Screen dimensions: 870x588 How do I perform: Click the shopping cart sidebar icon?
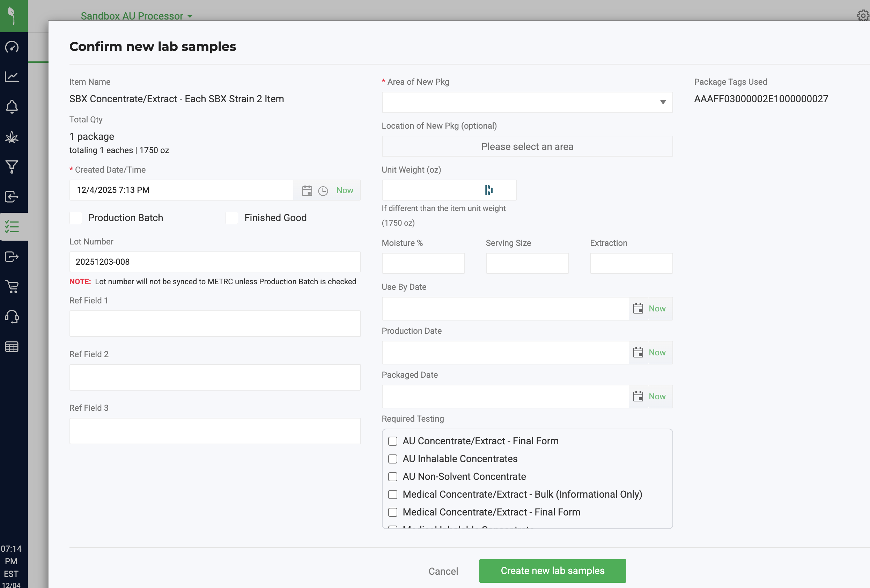(x=12, y=287)
